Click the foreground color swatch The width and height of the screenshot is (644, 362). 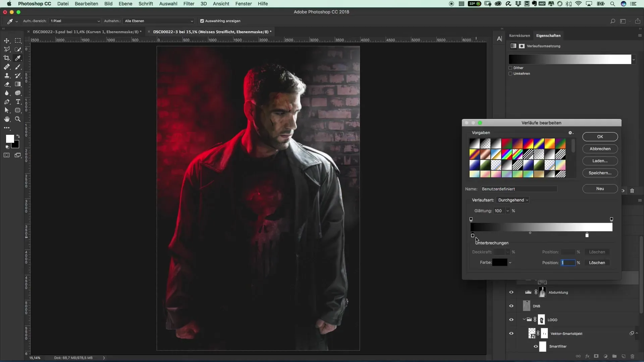(10, 139)
